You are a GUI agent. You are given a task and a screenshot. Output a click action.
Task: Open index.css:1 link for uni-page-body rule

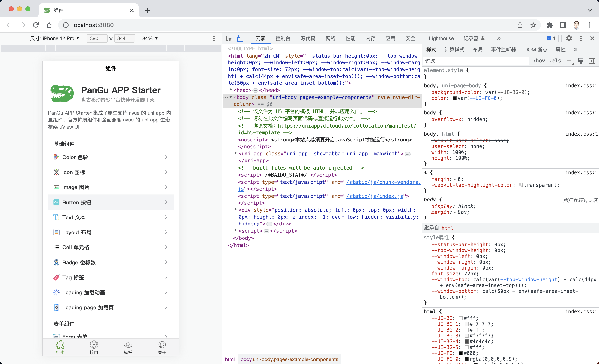coord(581,85)
